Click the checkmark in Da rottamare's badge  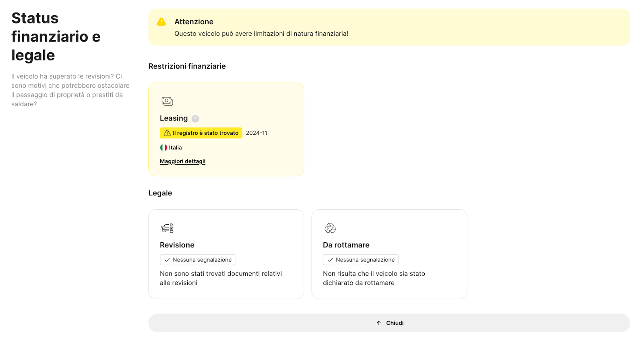(330, 260)
